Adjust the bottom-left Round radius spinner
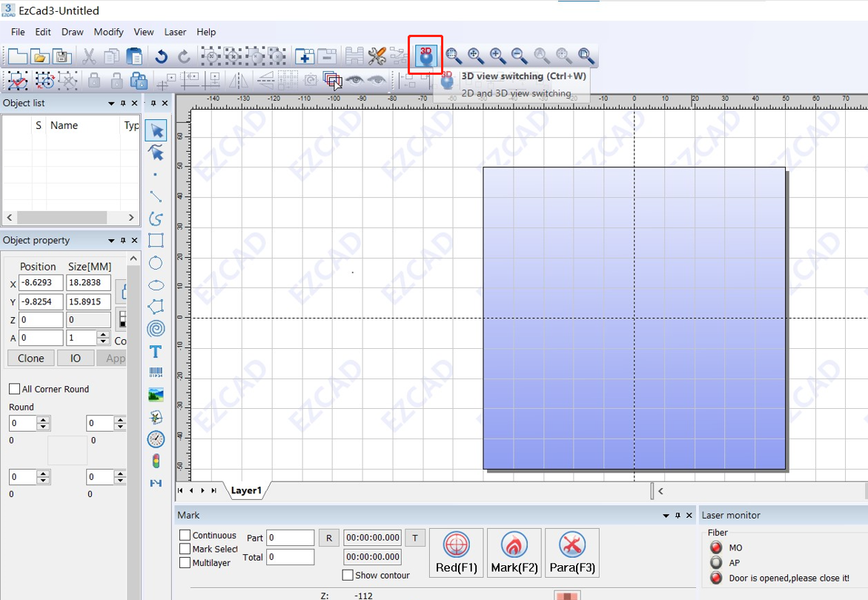The width and height of the screenshot is (868, 600). (43, 477)
